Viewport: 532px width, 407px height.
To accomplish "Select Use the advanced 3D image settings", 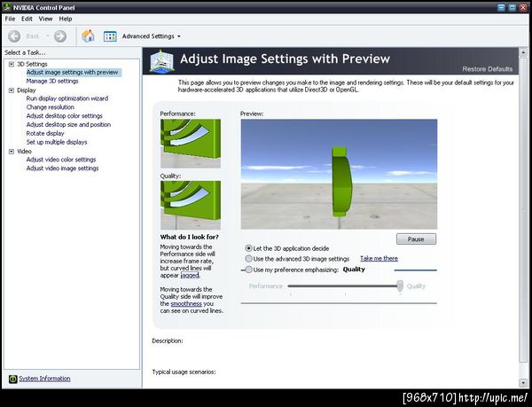I will point(248,259).
